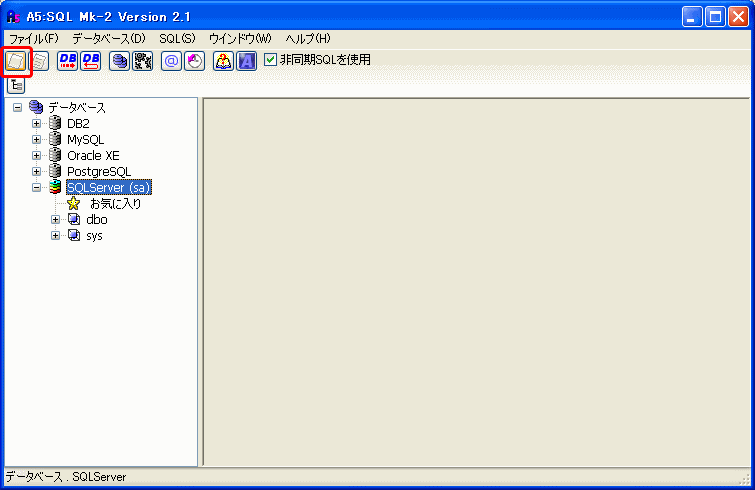Open the SQL(S) menu
This screenshot has width=755, height=490.
pyautogui.click(x=177, y=39)
